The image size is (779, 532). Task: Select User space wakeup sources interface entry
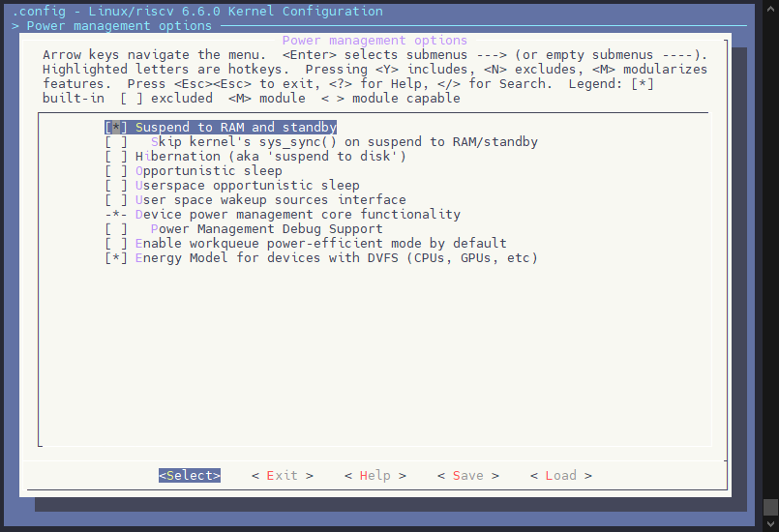tap(270, 200)
